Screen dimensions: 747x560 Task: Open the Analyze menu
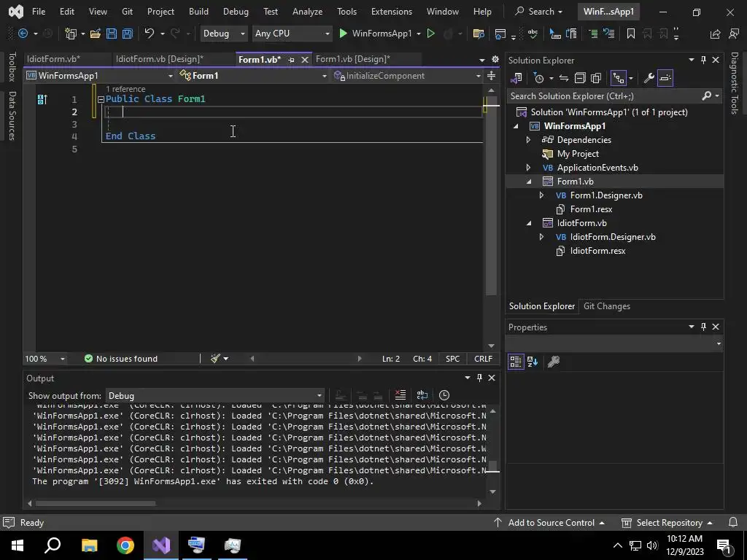(x=307, y=12)
